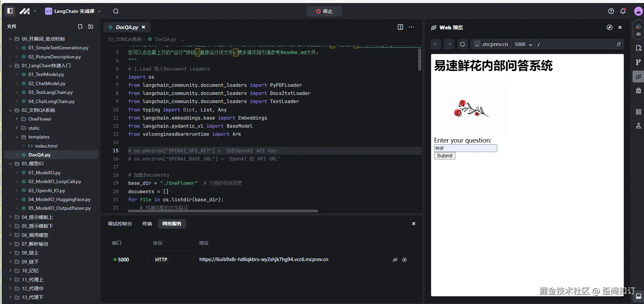Switch to the 终端 tab

(x=147, y=224)
